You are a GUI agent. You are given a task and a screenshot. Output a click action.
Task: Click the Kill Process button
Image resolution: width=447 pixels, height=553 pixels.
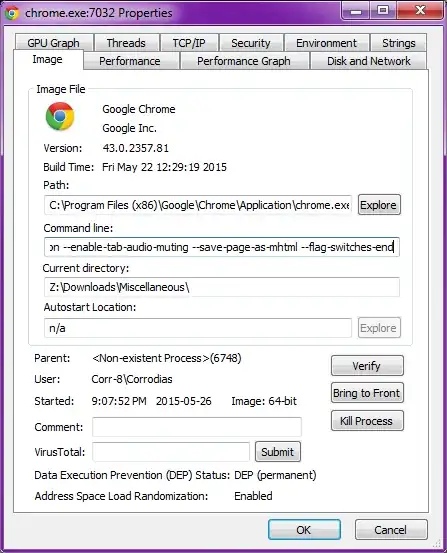(x=367, y=420)
